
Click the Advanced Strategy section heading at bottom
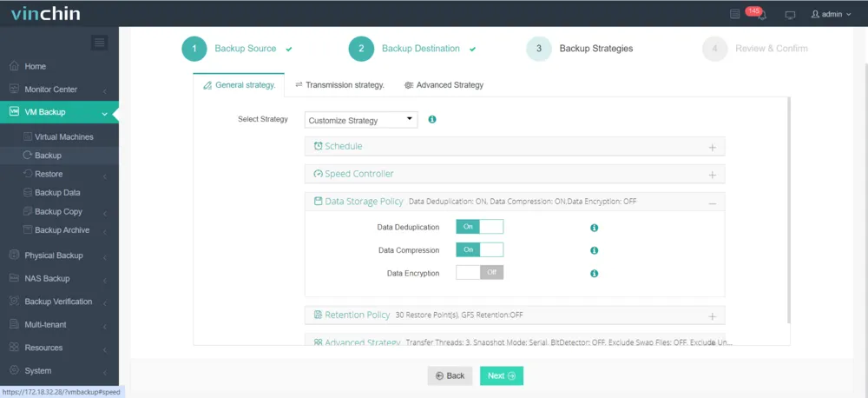click(362, 342)
